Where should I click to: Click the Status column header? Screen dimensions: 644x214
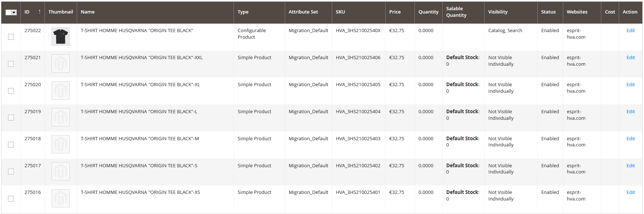549,12
